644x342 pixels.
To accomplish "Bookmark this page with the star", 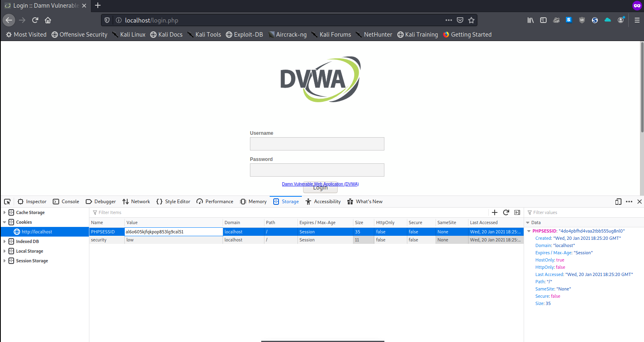I will pyautogui.click(x=471, y=20).
